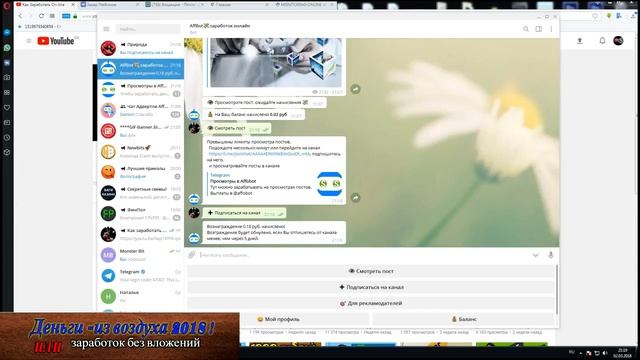Open the Секретные схемы channel
This screenshot has width=640, height=360.
140,193
